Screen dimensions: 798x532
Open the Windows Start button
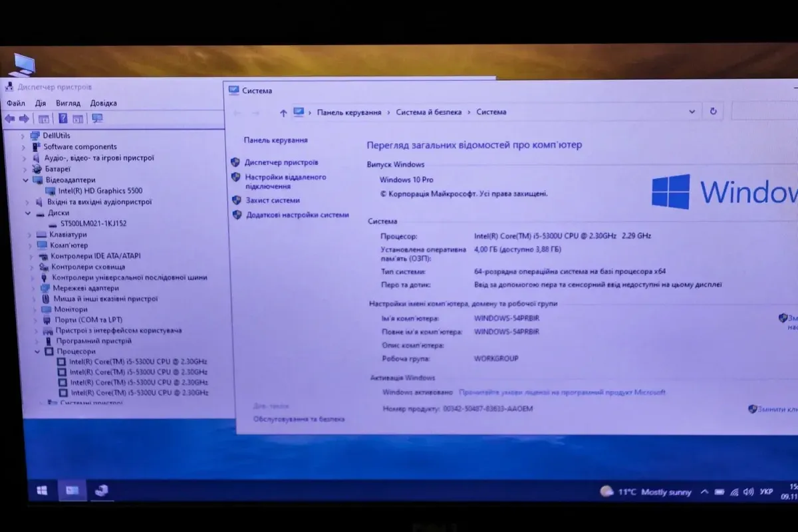42,491
